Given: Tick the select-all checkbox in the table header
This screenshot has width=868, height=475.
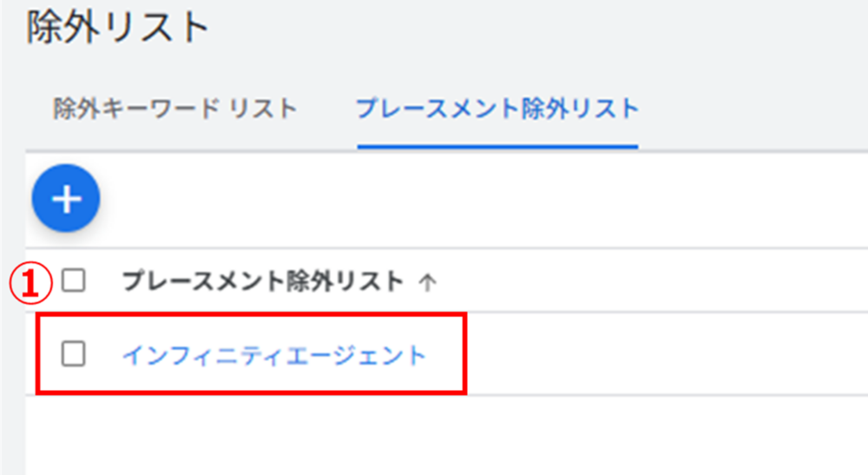Looking at the screenshot, I should click(x=74, y=280).
